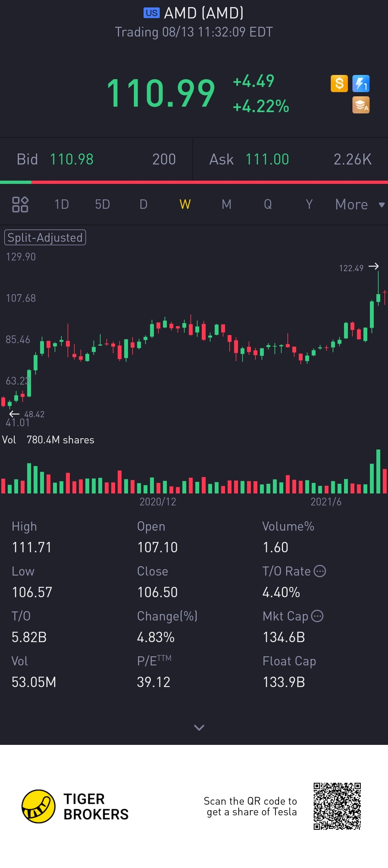Viewport: 388px width, 868px height.
Task: Tap the Ask size 2.26K
Action: click(352, 159)
